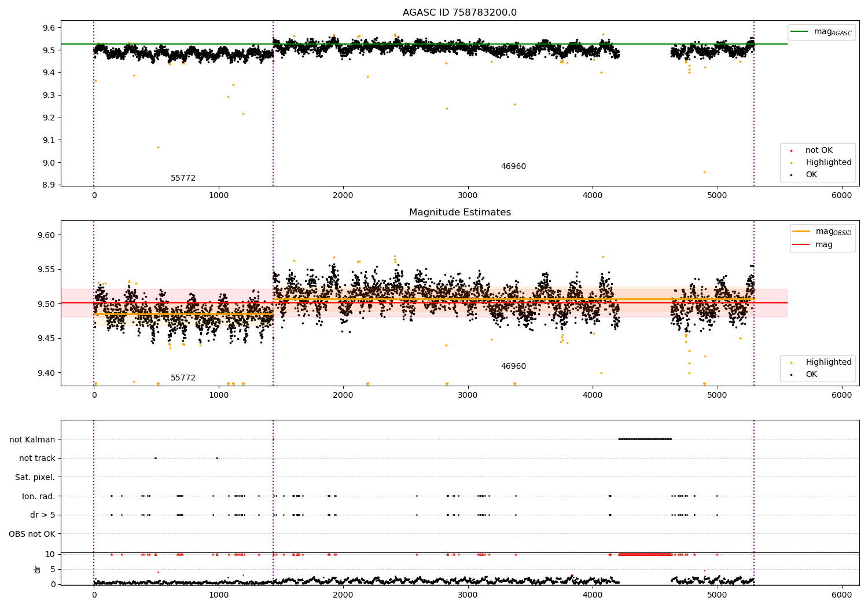Screen dimensions: 868x608
Task: Click the green line sample beside mag AGASC legend
Action: [800, 32]
